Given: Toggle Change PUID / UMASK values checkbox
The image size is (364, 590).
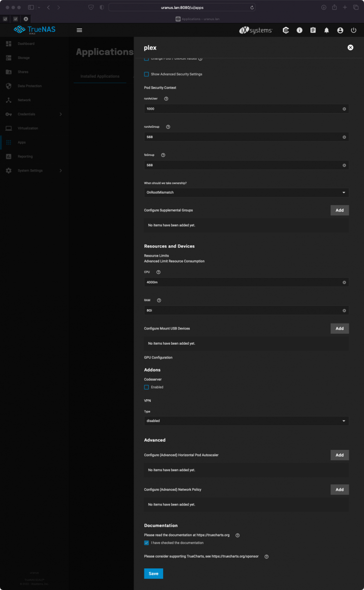Looking at the screenshot, I should click(146, 59).
